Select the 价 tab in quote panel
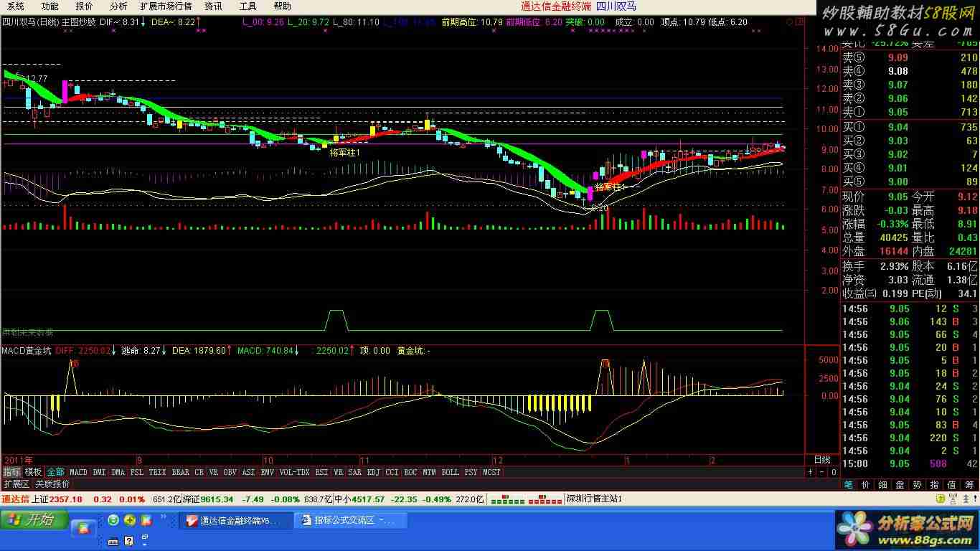 coord(866,485)
